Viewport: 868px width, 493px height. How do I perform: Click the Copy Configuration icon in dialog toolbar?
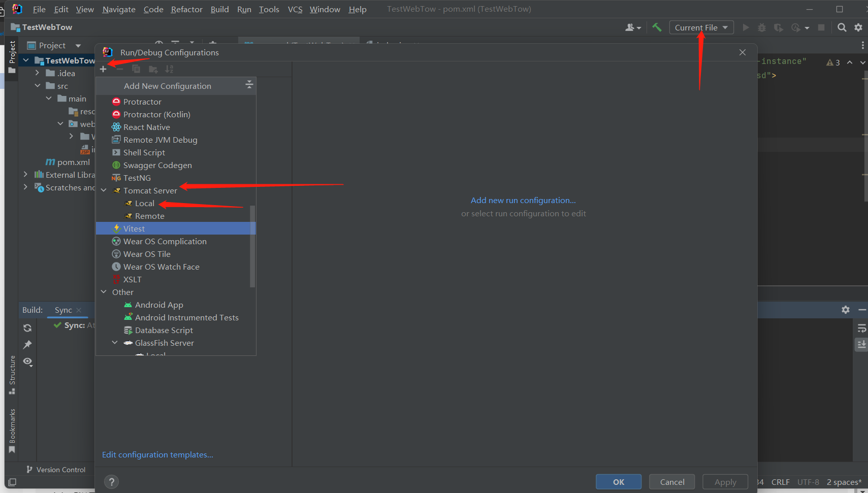(136, 69)
